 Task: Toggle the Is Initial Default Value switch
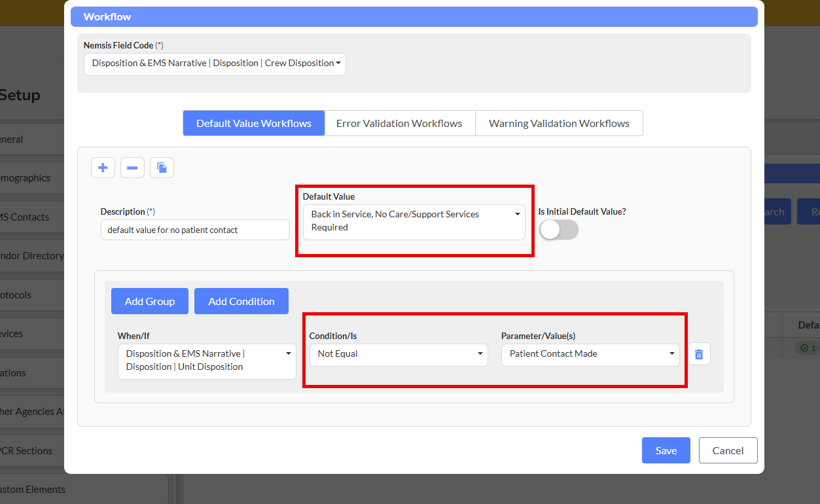(558, 230)
